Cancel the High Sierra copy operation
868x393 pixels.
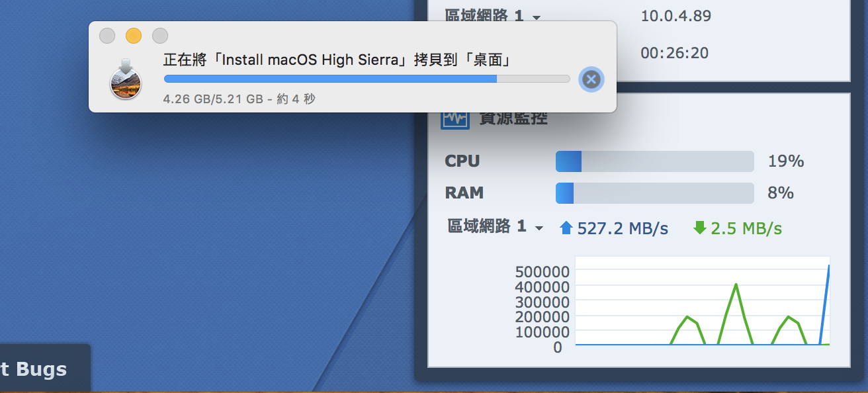[x=591, y=79]
